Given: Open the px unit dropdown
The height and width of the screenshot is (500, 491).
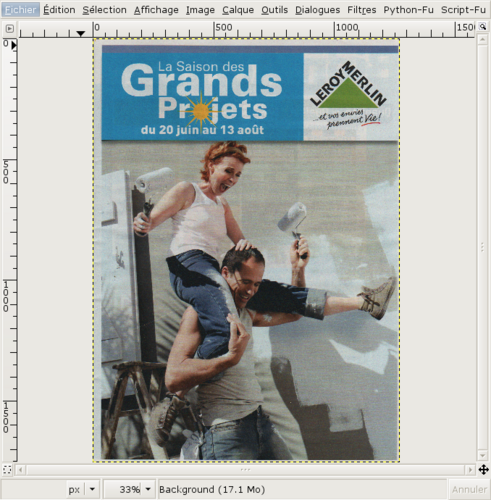Looking at the screenshot, I should [x=82, y=489].
